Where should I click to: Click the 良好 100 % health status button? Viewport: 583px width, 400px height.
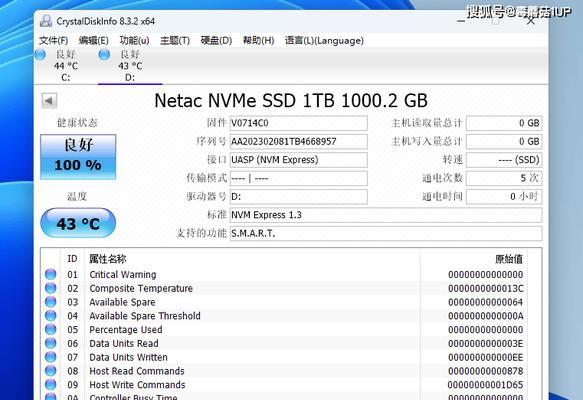[x=78, y=157]
